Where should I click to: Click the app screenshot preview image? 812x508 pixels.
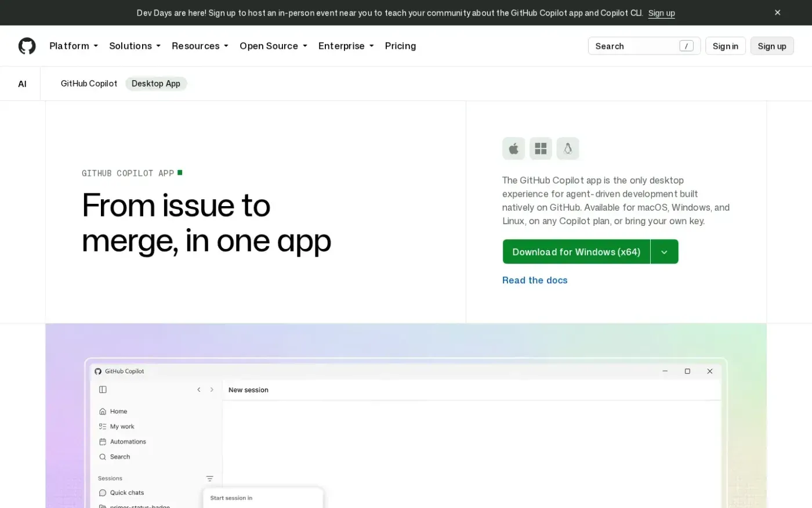(x=406, y=416)
